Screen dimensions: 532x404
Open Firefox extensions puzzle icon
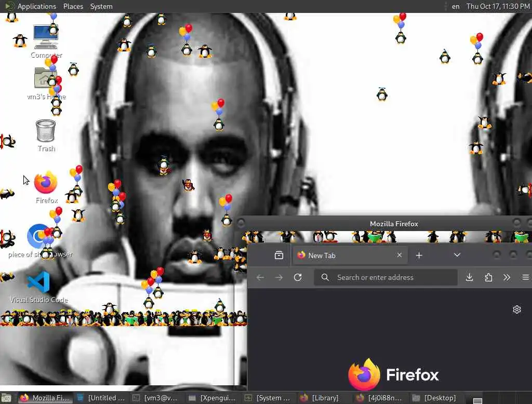[x=488, y=277]
